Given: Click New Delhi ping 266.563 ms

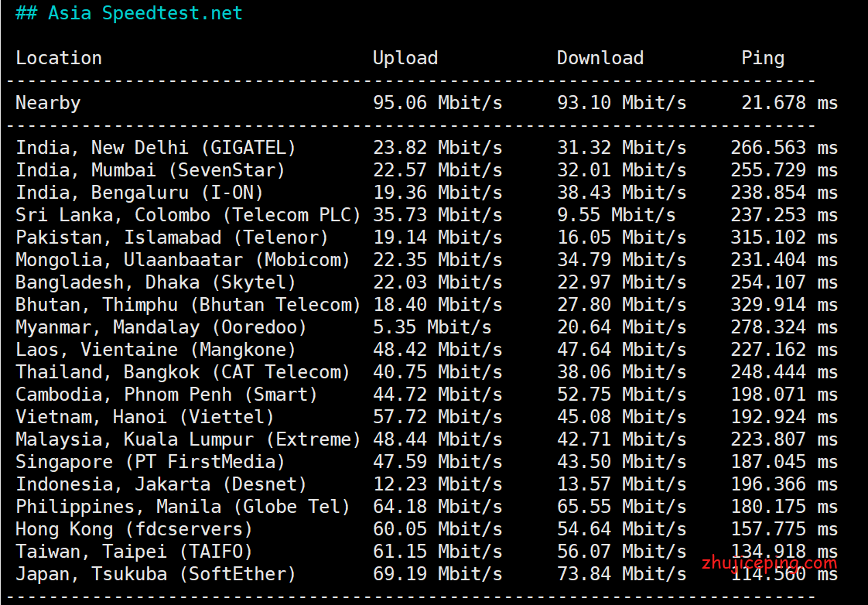Looking at the screenshot, I should (784, 148).
